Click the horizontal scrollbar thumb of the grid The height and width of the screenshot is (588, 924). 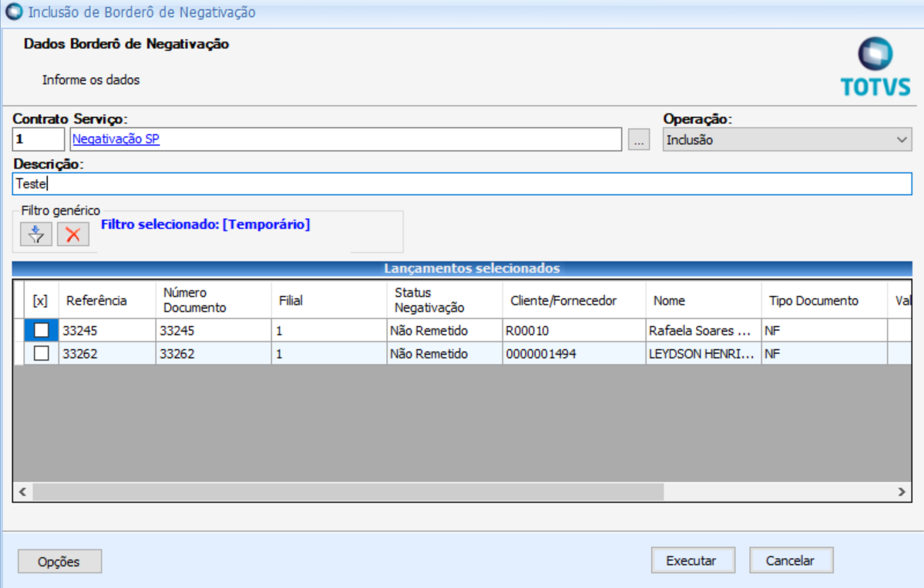pyautogui.click(x=348, y=492)
